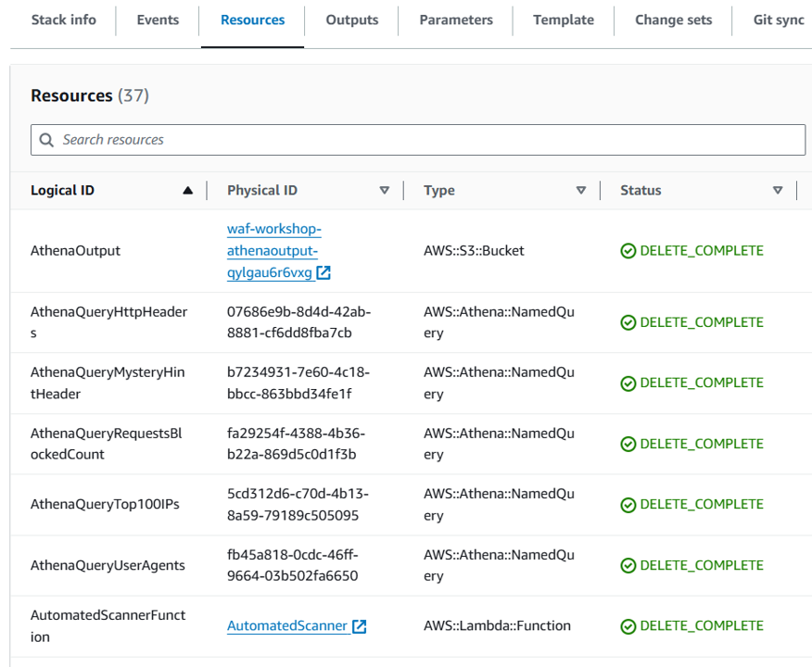Open the Change sets tab

click(x=672, y=19)
